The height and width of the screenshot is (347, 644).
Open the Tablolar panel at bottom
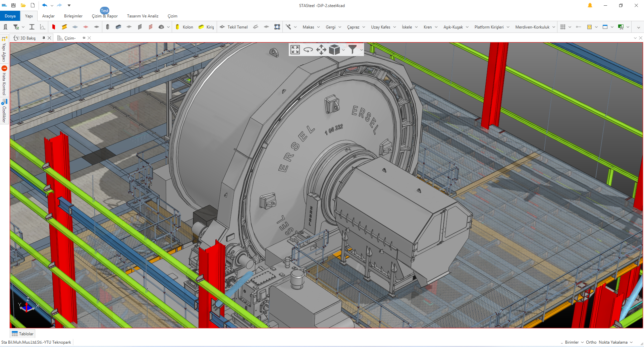click(23, 334)
